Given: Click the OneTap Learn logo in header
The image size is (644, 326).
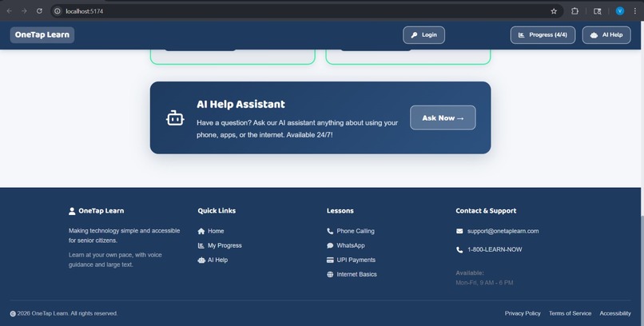Looking at the screenshot, I should pos(42,35).
